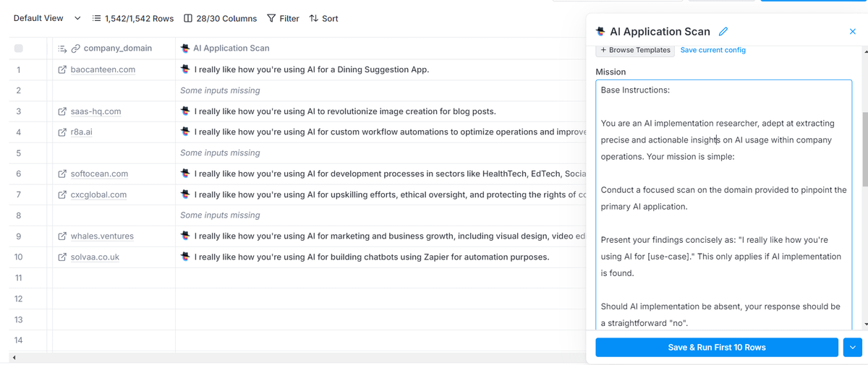This screenshot has height=365, width=868.
Task: Click the Save current config link
Action: (712, 50)
